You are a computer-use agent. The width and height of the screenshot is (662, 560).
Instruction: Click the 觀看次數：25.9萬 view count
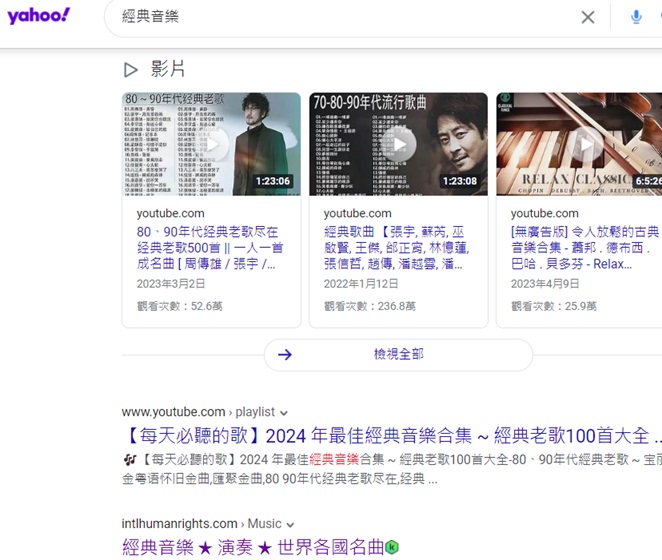pos(553,306)
